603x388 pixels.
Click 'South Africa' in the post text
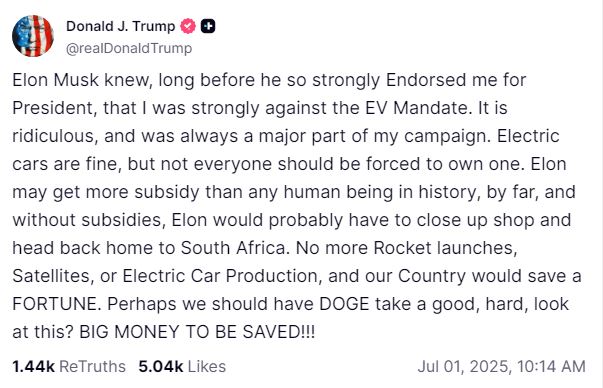click(234, 248)
